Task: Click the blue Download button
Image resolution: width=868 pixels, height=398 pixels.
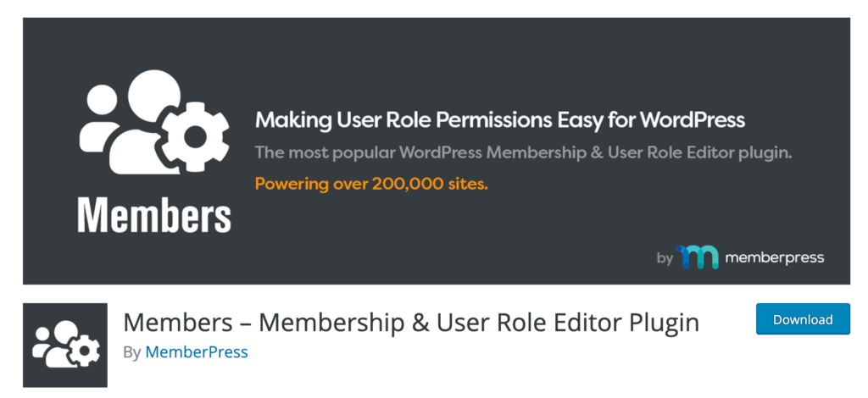Action: tap(803, 319)
